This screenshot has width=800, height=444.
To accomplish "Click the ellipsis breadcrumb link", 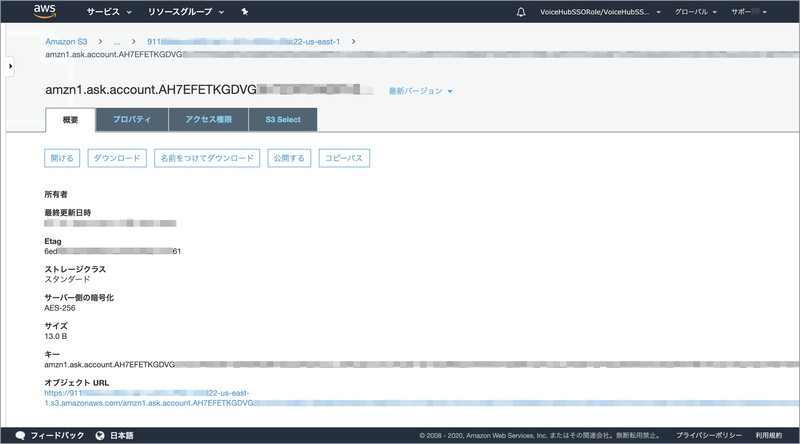I will click(x=117, y=41).
